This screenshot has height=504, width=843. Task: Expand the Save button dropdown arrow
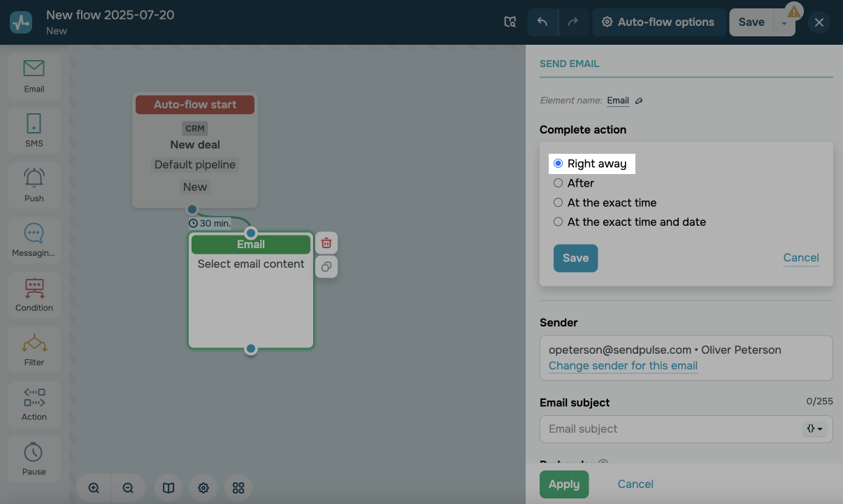pyautogui.click(x=784, y=23)
